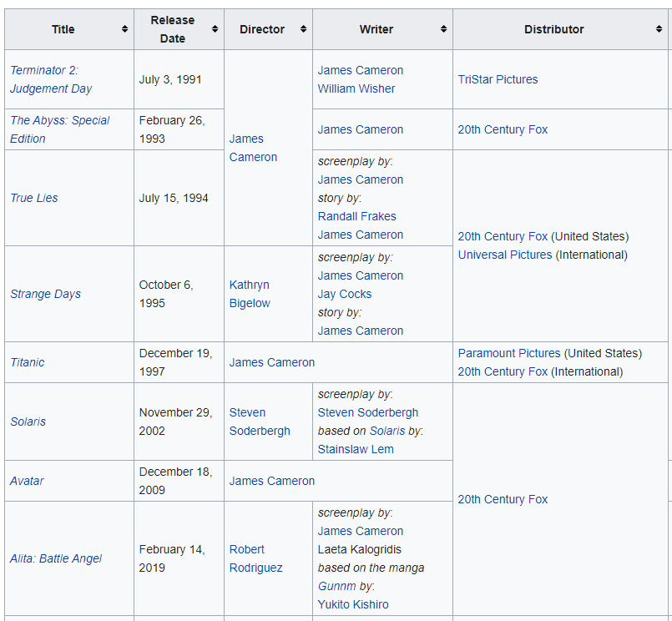Click Stainslaw Lem author link

[356, 449]
